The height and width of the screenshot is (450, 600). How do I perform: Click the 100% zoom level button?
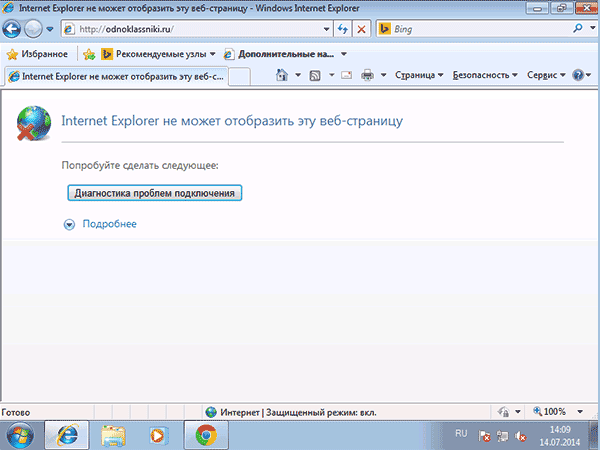pyautogui.click(x=549, y=412)
